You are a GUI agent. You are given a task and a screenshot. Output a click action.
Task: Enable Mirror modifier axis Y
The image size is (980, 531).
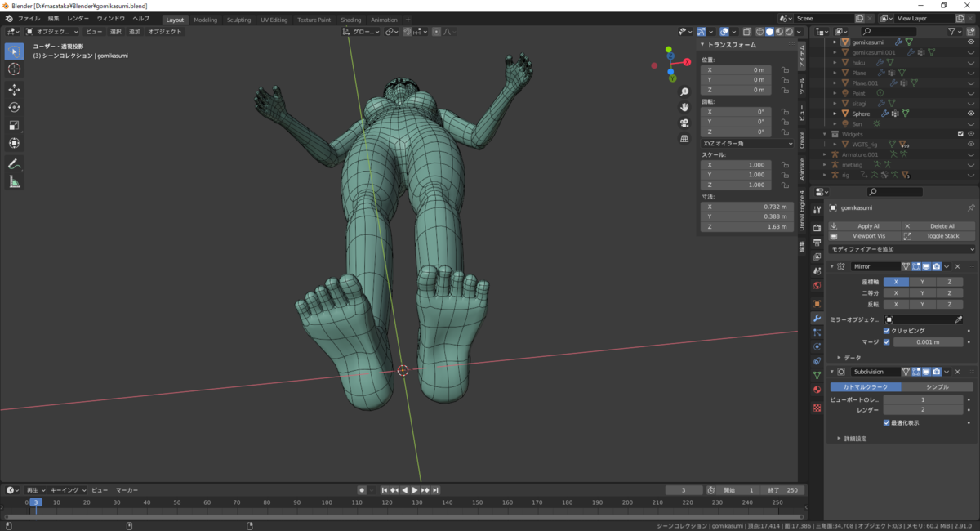click(x=923, y=282)
